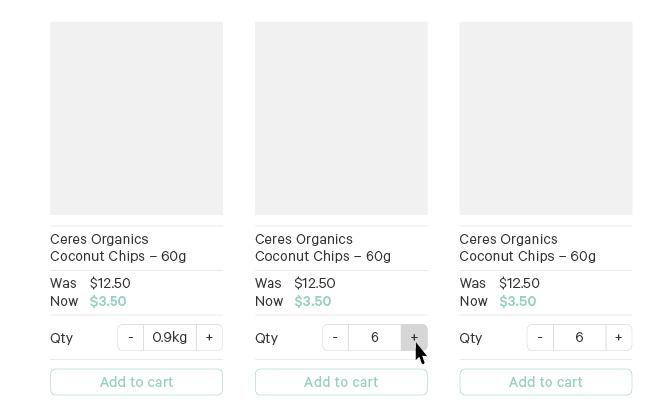Add right Coconut Chips to cart
The height and width of the screenshot is (419, 661).
(545, 382)
